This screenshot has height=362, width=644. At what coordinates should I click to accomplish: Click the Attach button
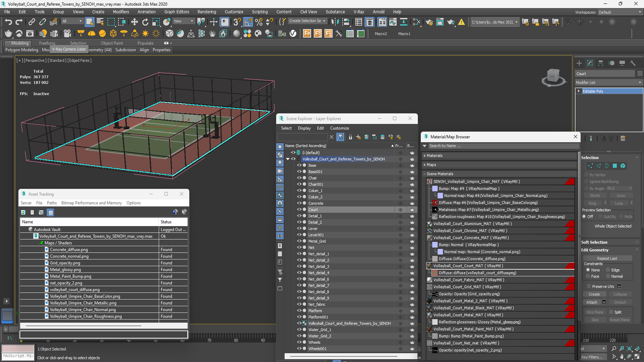click(x=592, y=302)
